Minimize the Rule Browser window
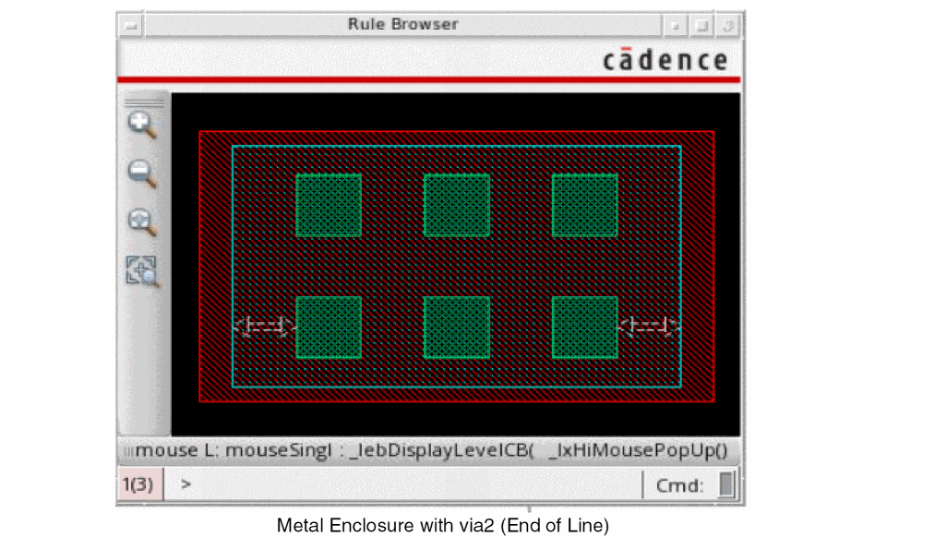Viewport: 935px width, 560px height. 675,26
